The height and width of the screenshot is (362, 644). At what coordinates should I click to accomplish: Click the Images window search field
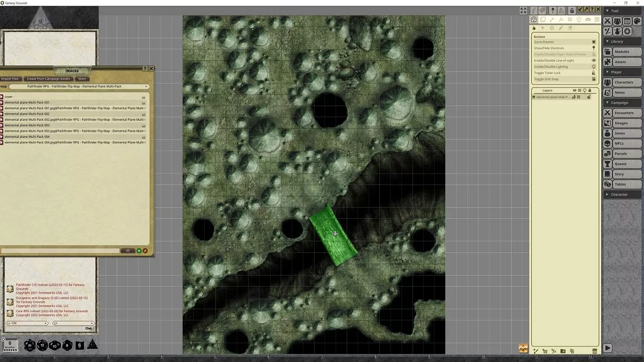coord(60,251)
